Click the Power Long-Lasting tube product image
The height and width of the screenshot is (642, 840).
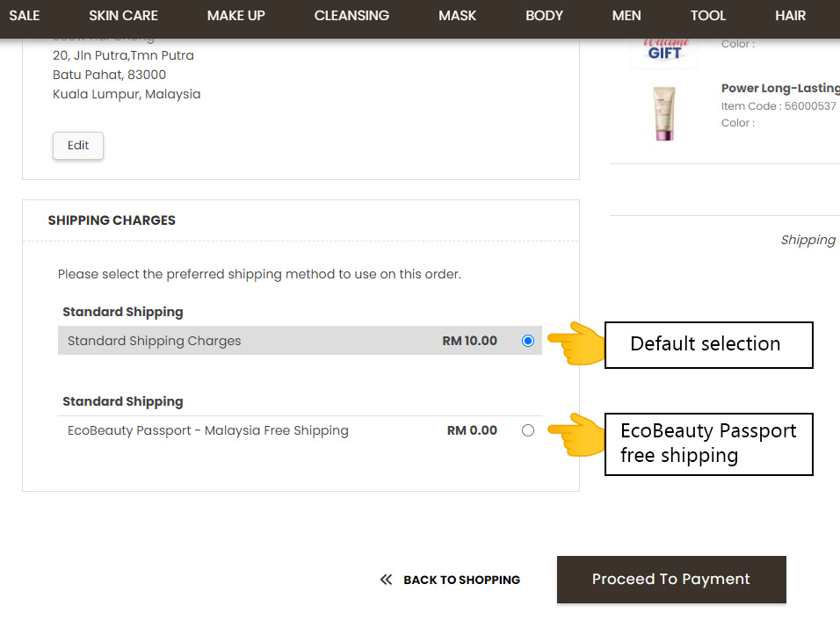pos(664,113)
